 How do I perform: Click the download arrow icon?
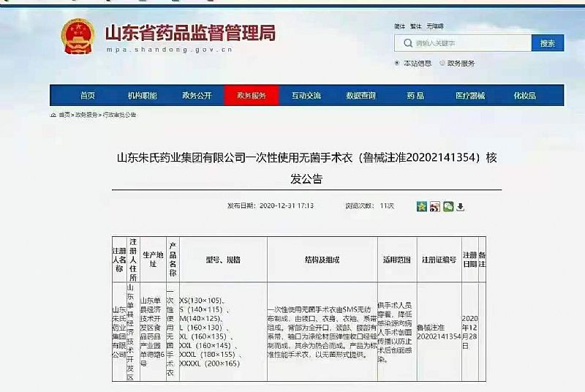(460, 207)
